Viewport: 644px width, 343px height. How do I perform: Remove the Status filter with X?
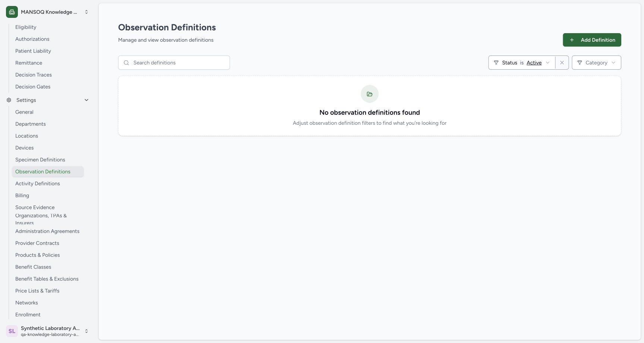coord(562,63)
